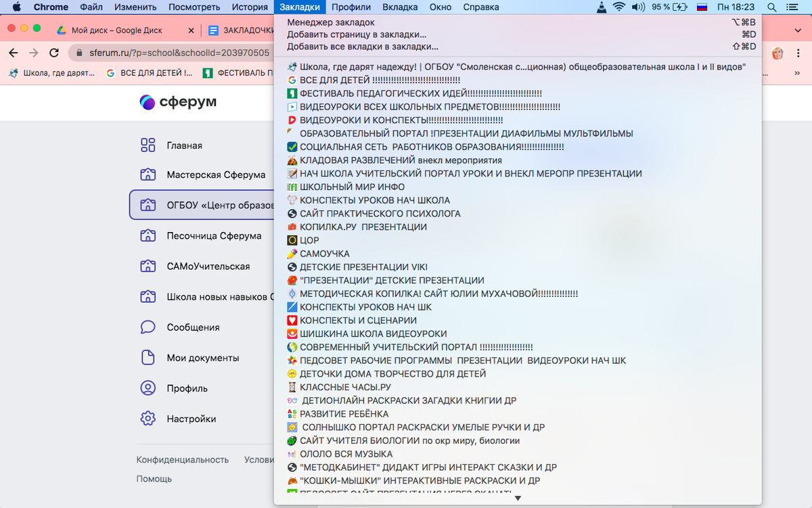Viewport: 812px width, 508px height.
Task: Click the battery status indicator
Action: [669, 7]
